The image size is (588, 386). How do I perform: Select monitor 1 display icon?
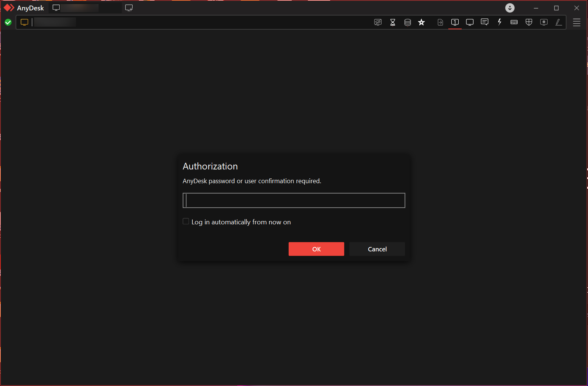[x=455, y=22]
